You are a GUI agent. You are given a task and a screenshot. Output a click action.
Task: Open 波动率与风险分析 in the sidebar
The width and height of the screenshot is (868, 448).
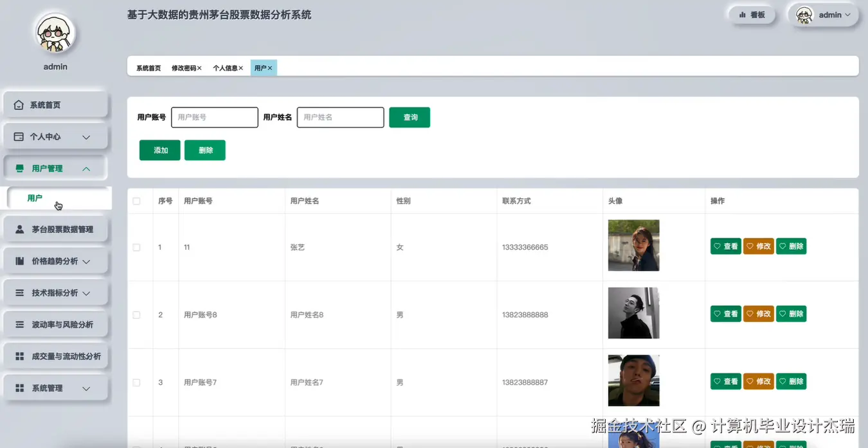point(55,324)
